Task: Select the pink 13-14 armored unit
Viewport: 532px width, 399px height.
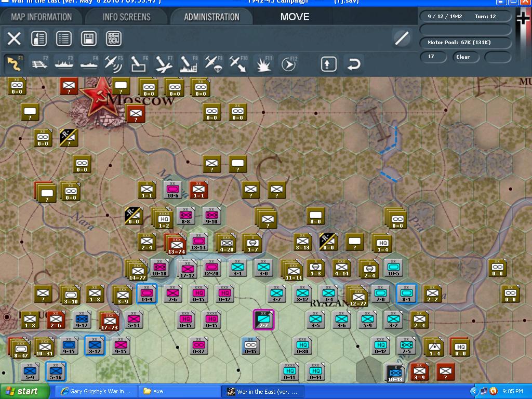Action: tap(198, 242)
